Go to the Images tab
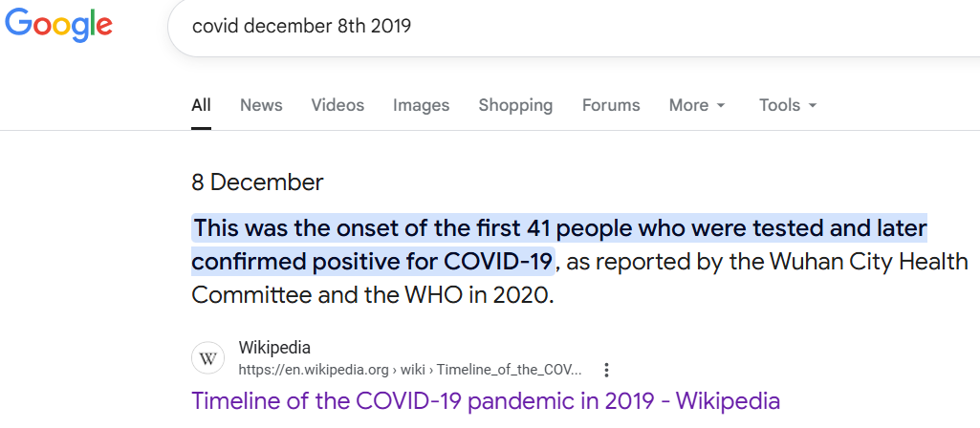The width and height of the screenshot is (980, 428). click(x=421, y=105)
